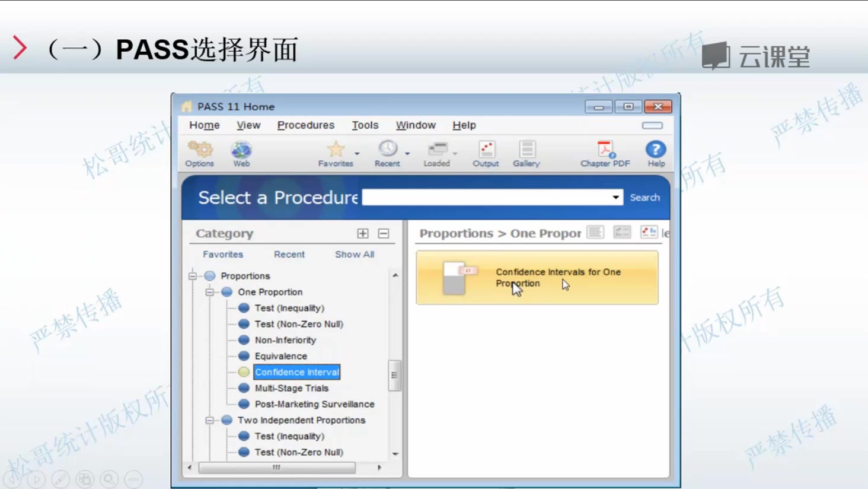Select the One Proportion category label

(270, 292)
